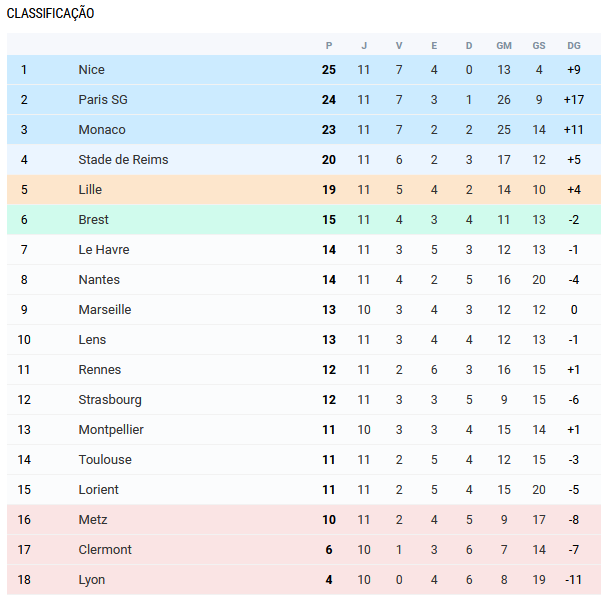This screenshot has height=595, width=601.
Task: Click the DG goal difference header
Action: coord(573,46)
